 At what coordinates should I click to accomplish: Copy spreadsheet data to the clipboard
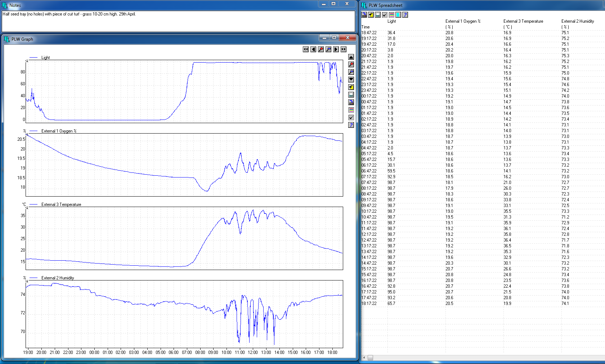371,15
